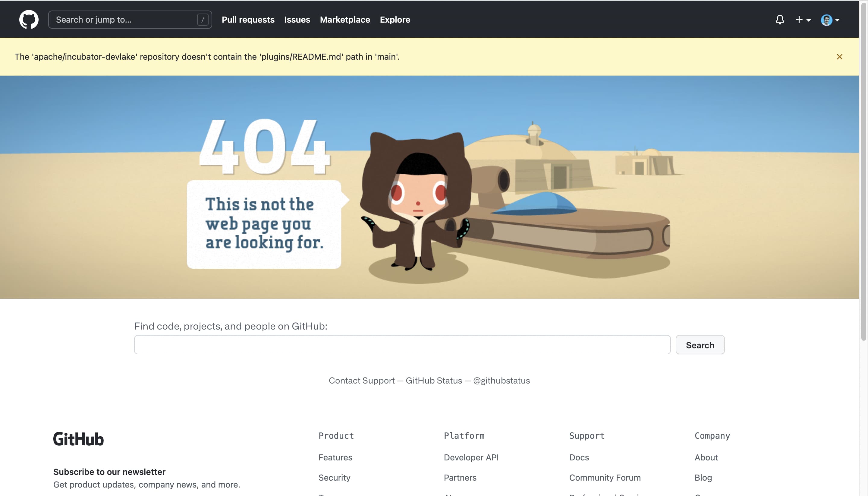Image resolution: width=868 pixels, height=496 pixels.
Task: Open the Pull requests menu item
Action: pyautogui.click(x=248, y=19)
